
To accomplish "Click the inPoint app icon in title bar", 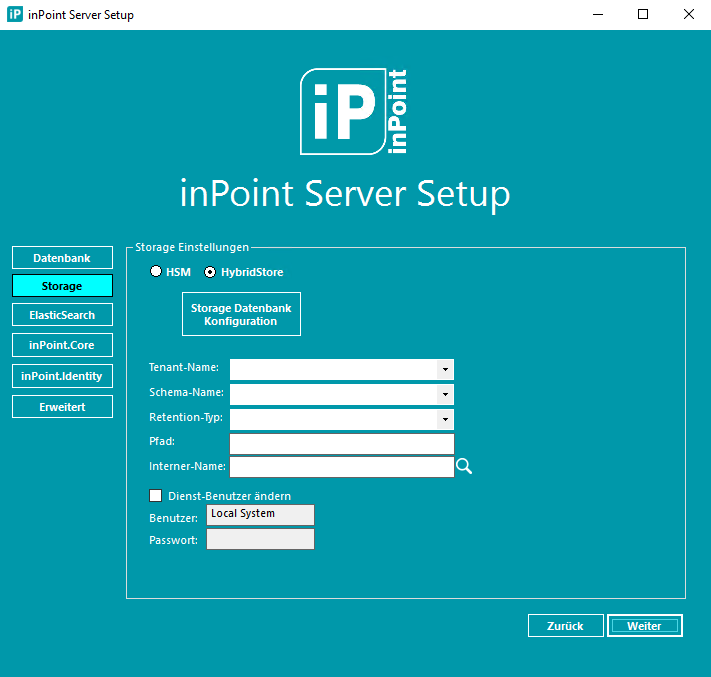I will tap(15, 15).
